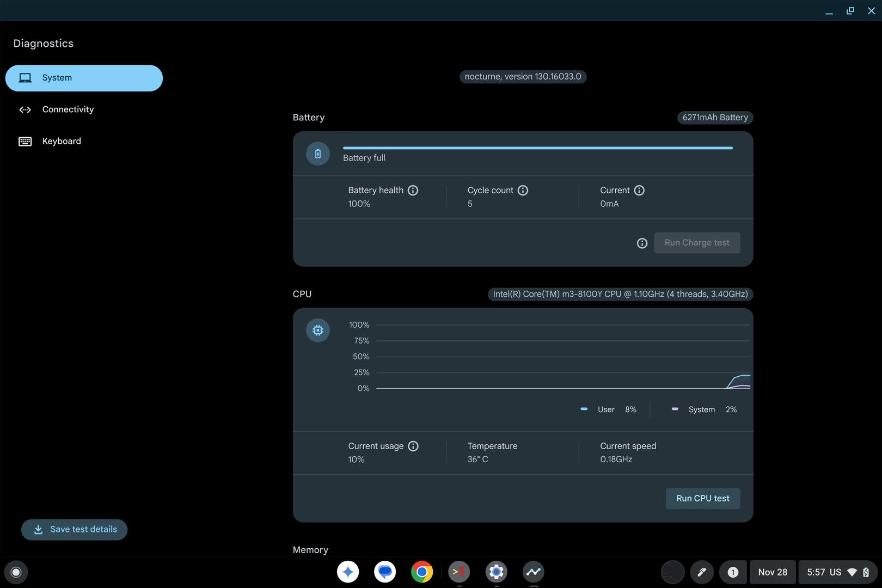Open the Settings gear app in shelf
The image size is (882, 588).
point(496,572)
